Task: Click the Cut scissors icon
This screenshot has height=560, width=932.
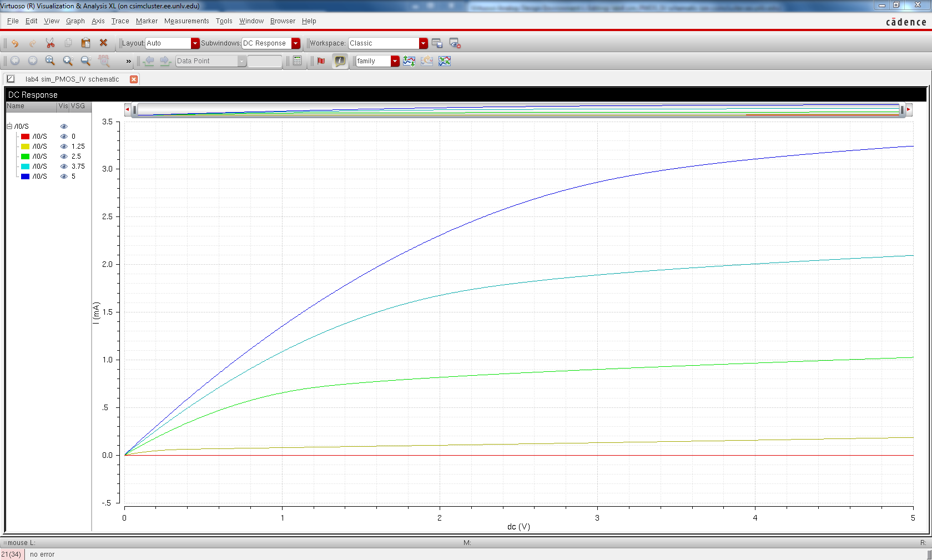Action: [x=50, y=43]
